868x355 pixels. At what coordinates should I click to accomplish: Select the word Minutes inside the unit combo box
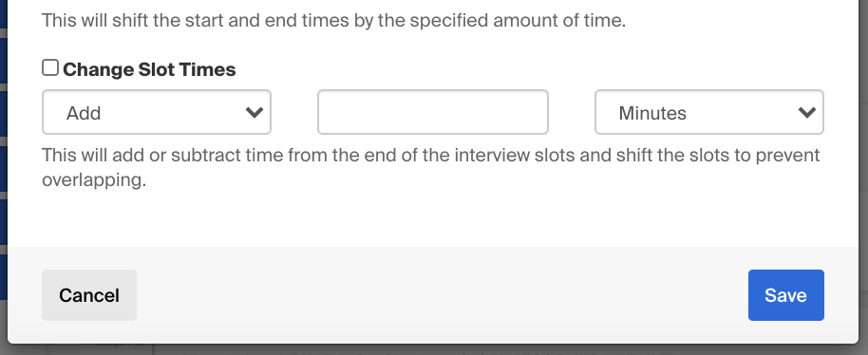pyautogui.click(x=652, y=113)
